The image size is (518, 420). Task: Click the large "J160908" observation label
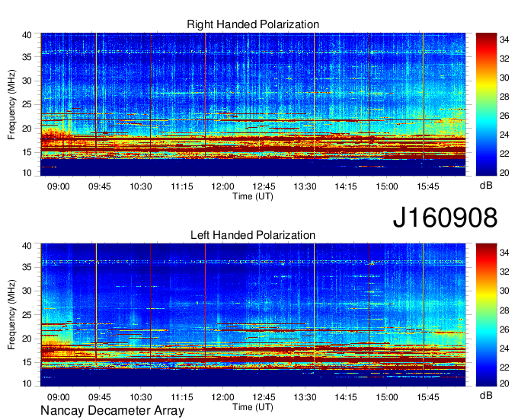point(445,218)
